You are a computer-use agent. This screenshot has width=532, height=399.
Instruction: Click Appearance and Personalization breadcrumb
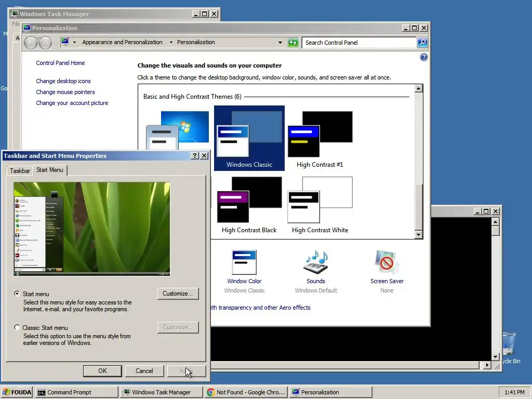[x=122, y=42]
